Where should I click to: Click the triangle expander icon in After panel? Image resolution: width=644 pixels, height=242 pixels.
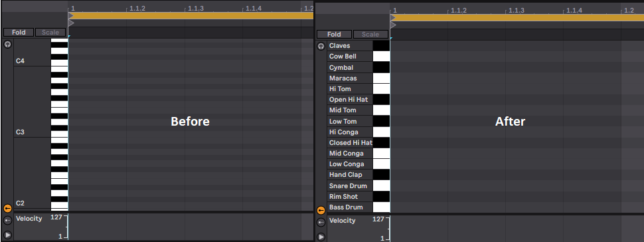pyautogui.click(x=321, y=237)
